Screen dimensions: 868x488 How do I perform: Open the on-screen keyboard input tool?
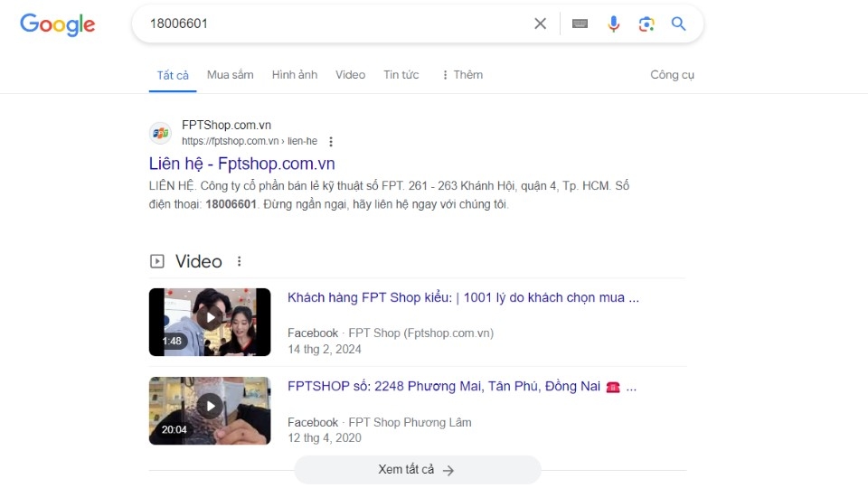tap(580, 23)
